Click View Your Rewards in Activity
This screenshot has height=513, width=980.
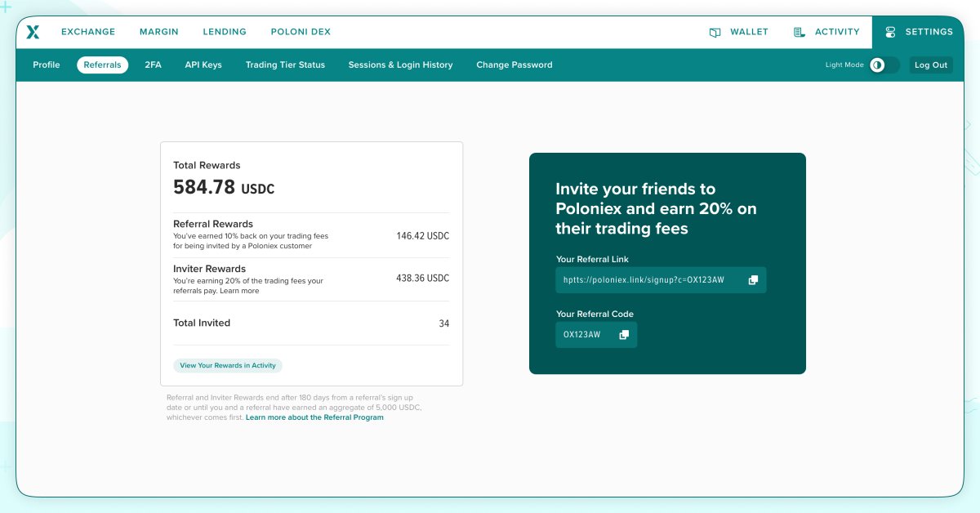[228, 365]
